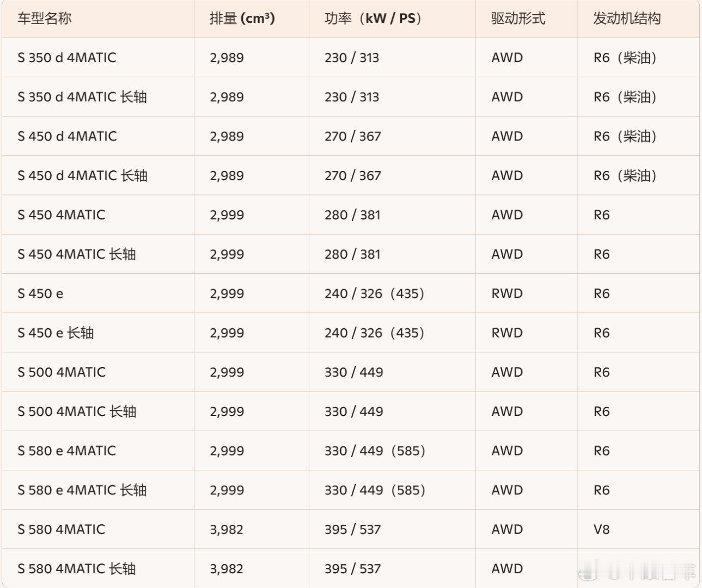Select the S 350 d 4MATIC 长轴 model name
The image size is (702, 588).
pyautogui.click(x=82, y=97)
